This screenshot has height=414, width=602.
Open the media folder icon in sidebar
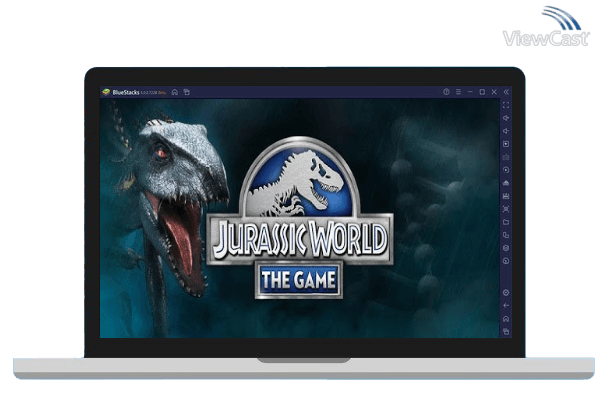pyautogui.click(x=506, y=222)
